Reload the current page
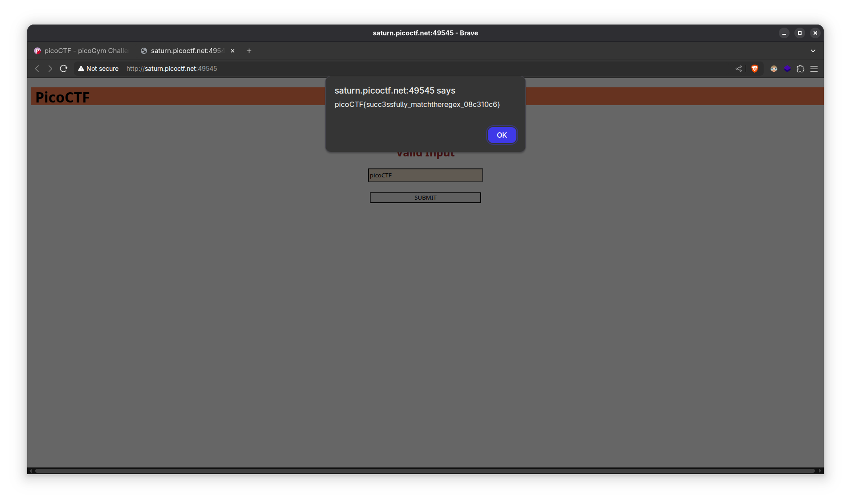The height and width of the screenshot is (504, 851). (x=64, y=69)
